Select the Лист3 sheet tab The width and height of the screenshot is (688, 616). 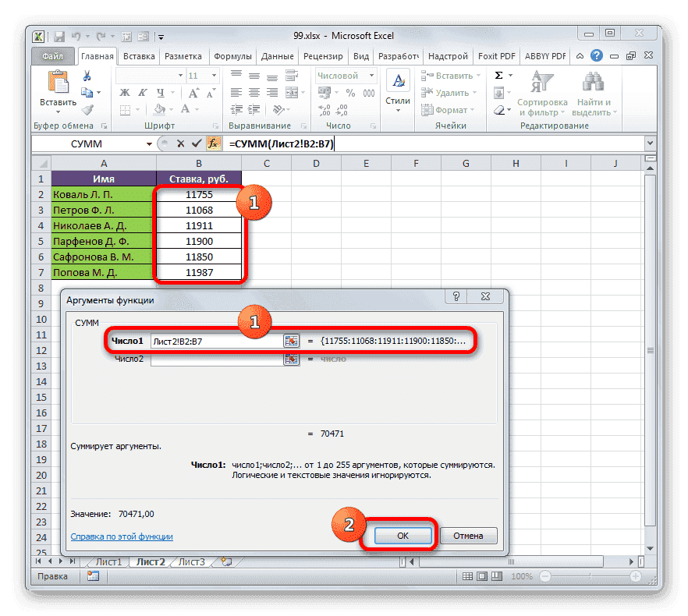(191, 561)
